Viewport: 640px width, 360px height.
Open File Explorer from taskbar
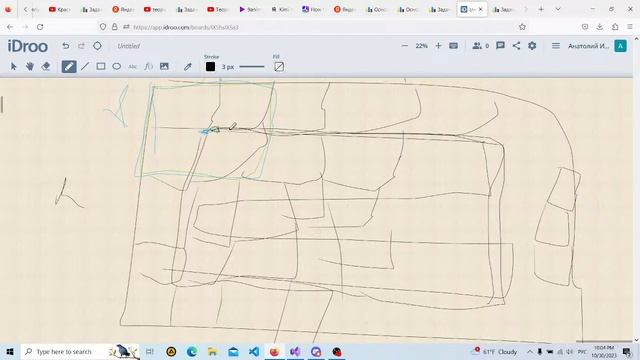(212, 351)
